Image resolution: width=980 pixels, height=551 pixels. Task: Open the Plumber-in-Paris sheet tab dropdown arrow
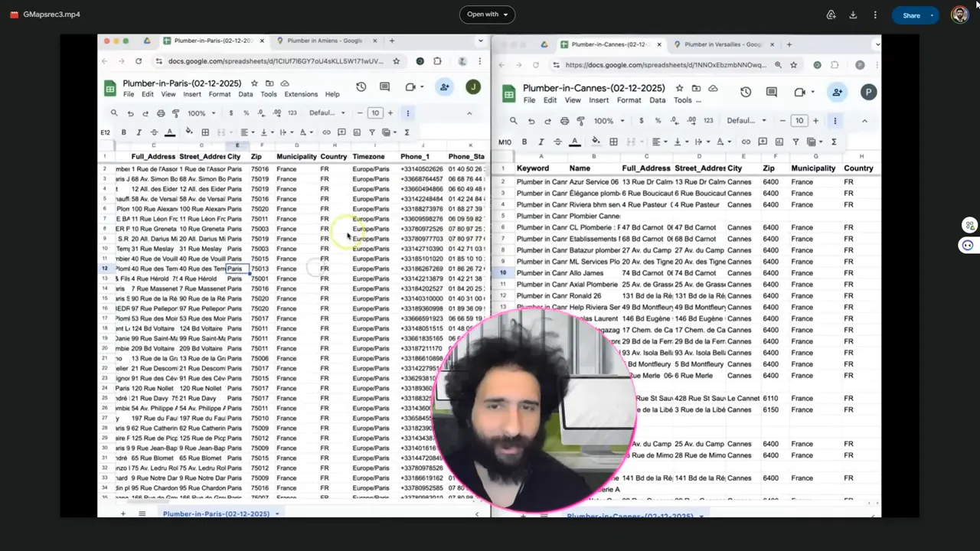point(277,514)
